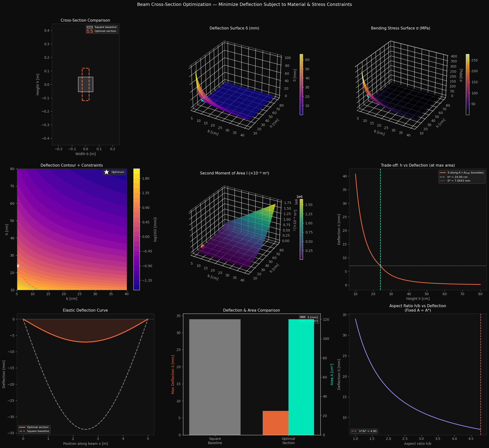Image resolution: width=489 pixels, height=448 pixels.
Task: Click the cyan Optimal Section area bar
Action: (301, 377)
